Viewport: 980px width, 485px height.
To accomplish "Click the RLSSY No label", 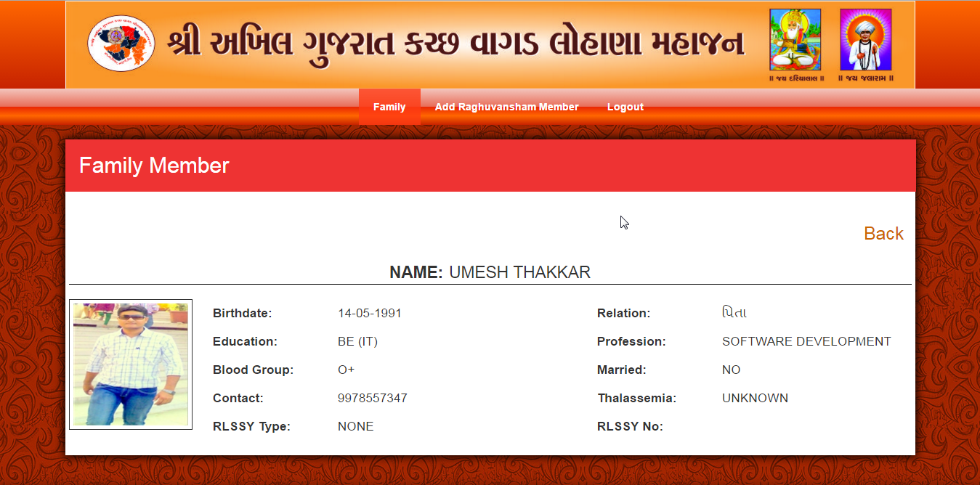I will click(x=630, y=427).
